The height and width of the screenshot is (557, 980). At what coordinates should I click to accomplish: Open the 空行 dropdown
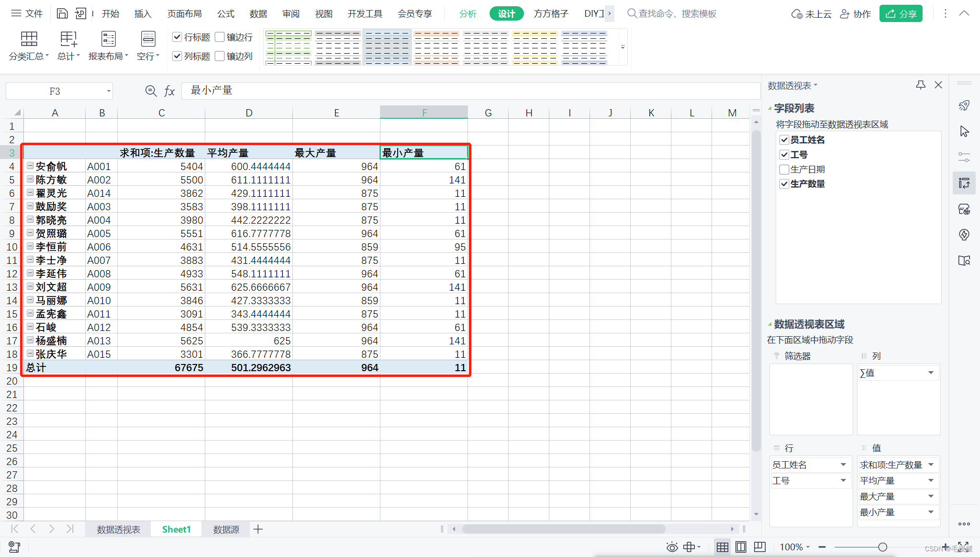(148, 46)
